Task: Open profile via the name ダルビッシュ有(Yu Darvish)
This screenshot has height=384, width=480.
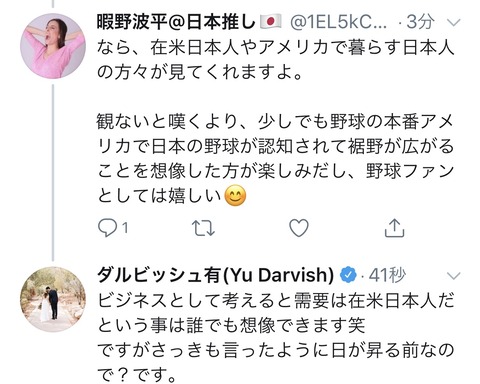Action: (x=215, y=275)
